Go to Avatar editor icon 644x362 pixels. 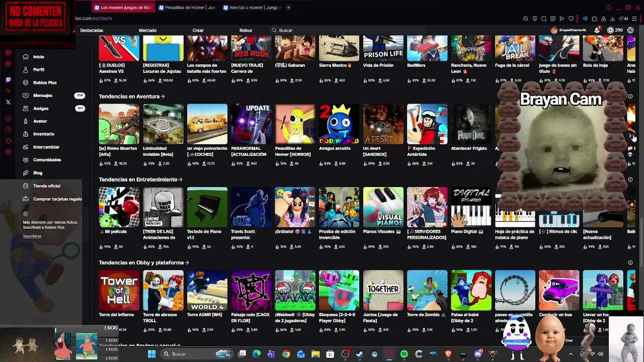pyautogui.click(x=26, y=121)
